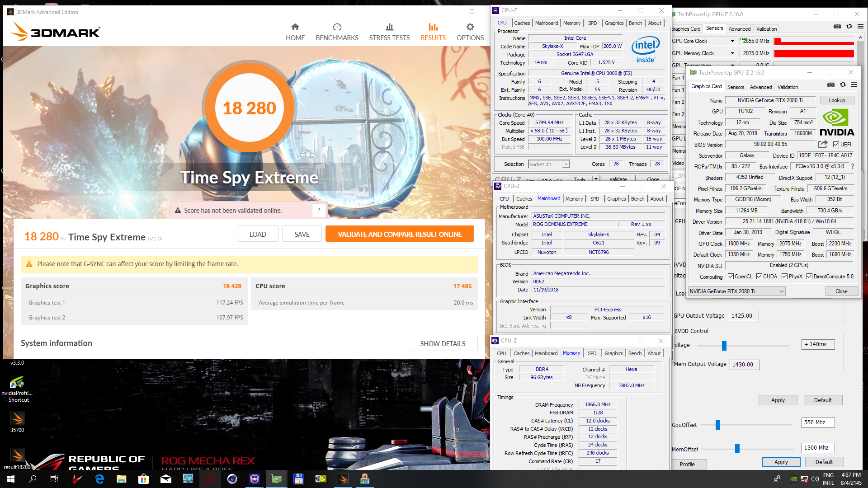Screen dimensions: 868x488
Task: Open Mail app from taskbar
Action: [x=166, y=479]
